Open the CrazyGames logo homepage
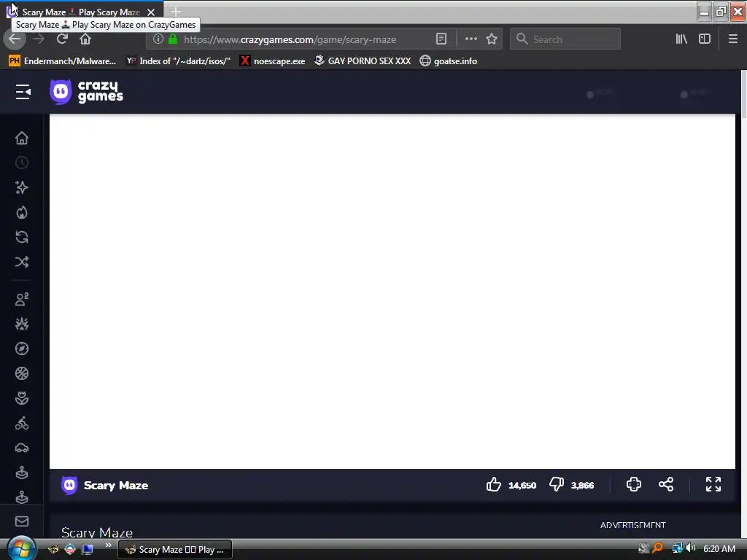 pos(86,92)
